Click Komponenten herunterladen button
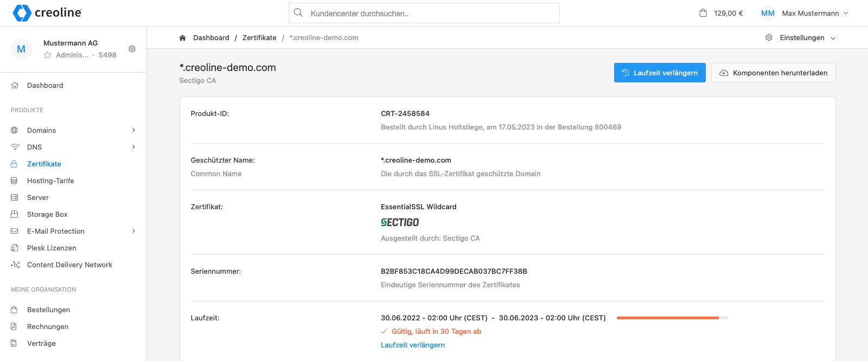 tap(774, 73)
